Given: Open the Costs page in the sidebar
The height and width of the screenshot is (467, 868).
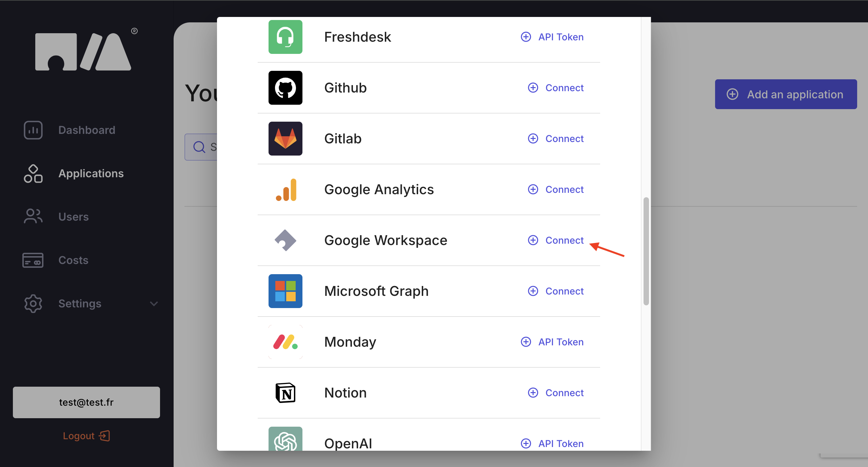Looking at the screenshot, I should [73, 260].
